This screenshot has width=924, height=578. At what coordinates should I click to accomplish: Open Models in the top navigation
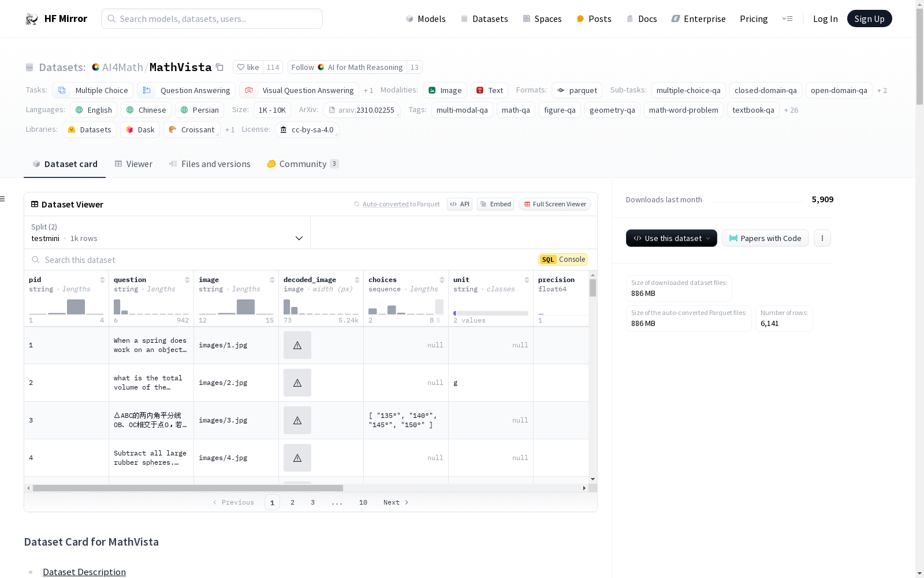coord(426,18)
